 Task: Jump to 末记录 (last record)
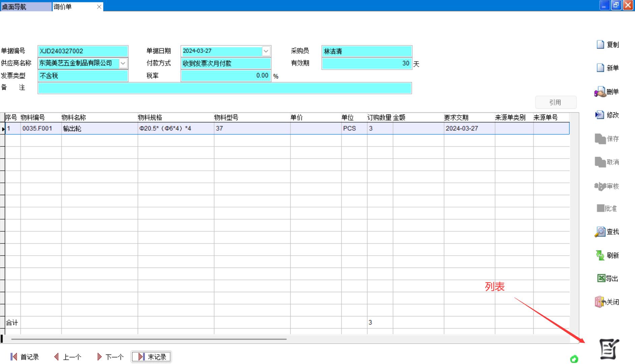[x=151, y=357]
